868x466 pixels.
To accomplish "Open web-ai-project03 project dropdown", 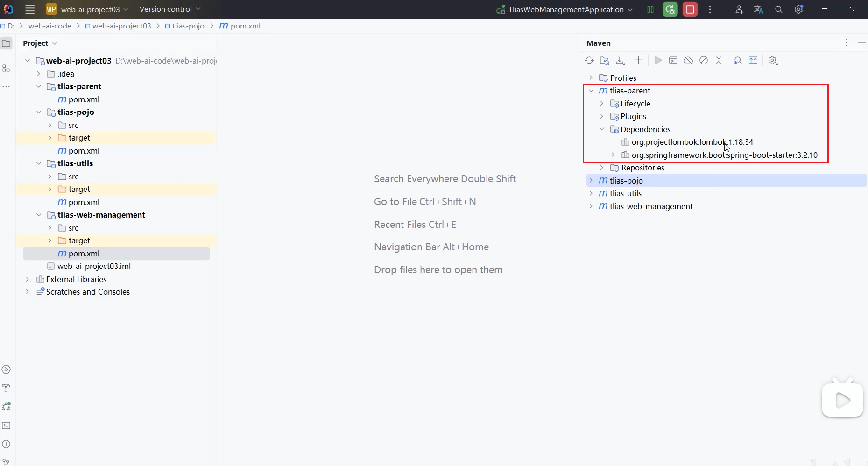I will pos(87,9).
